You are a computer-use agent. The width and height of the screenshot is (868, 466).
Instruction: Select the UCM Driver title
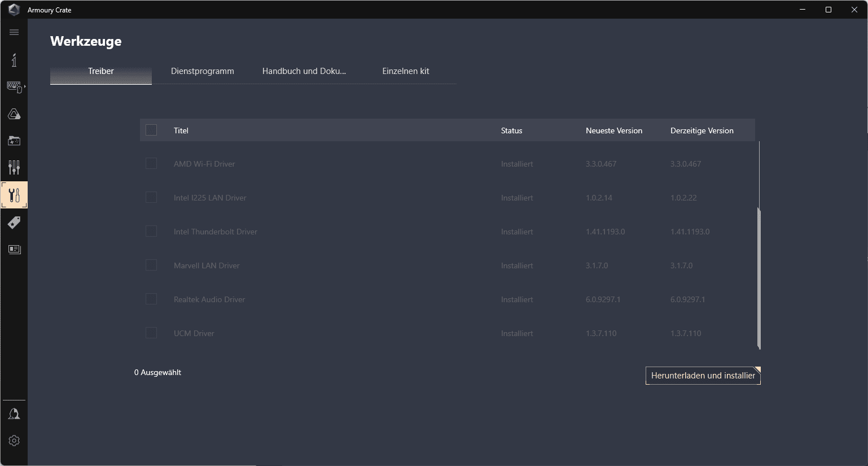pyautogui.click(x=194, y=333)
